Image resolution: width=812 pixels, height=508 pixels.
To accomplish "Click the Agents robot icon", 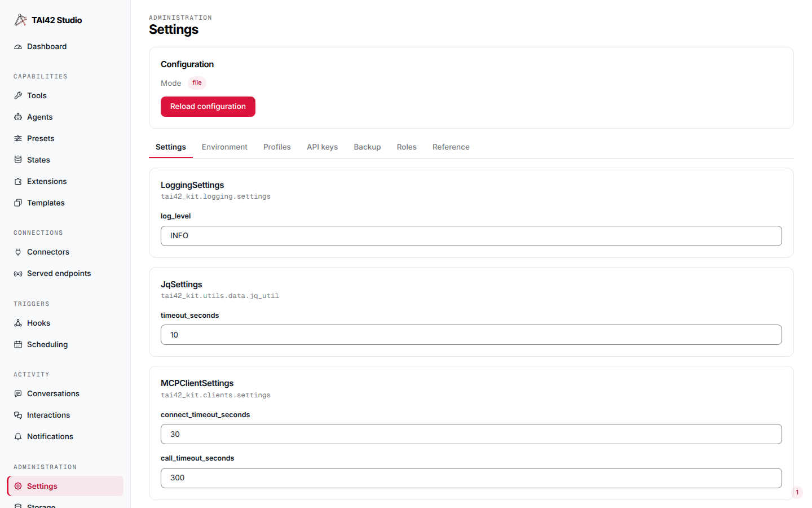I will [18, 117].
